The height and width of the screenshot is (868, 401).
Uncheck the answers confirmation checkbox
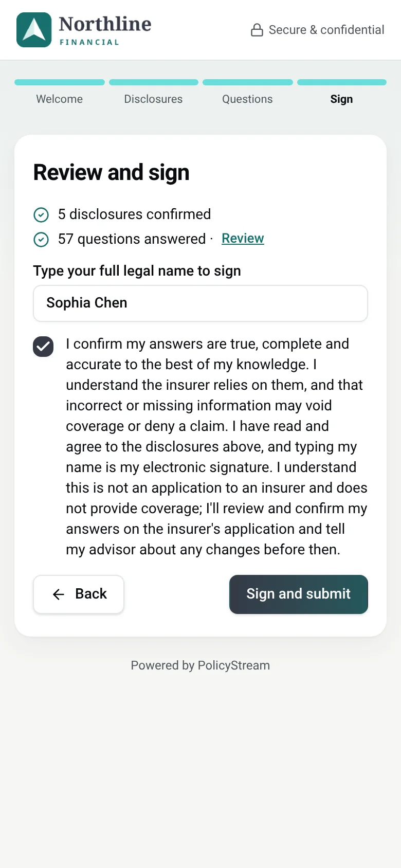click(x=43, y=347)
